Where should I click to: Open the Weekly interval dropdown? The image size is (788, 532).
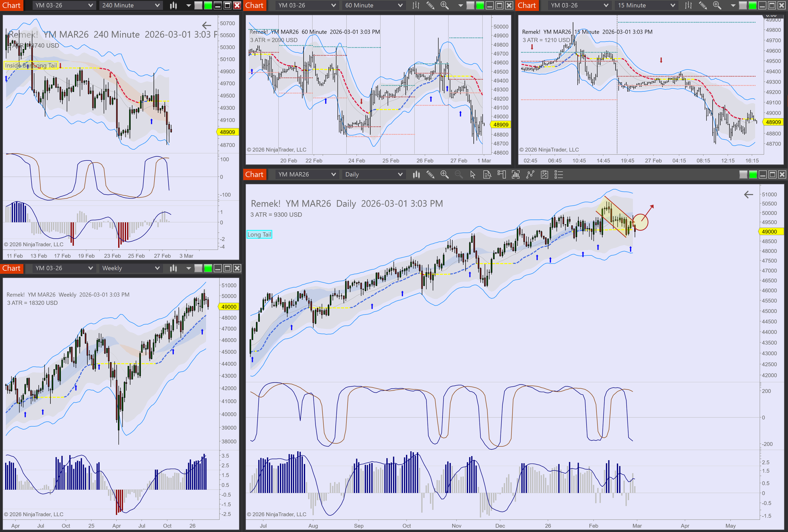[130, 268]
